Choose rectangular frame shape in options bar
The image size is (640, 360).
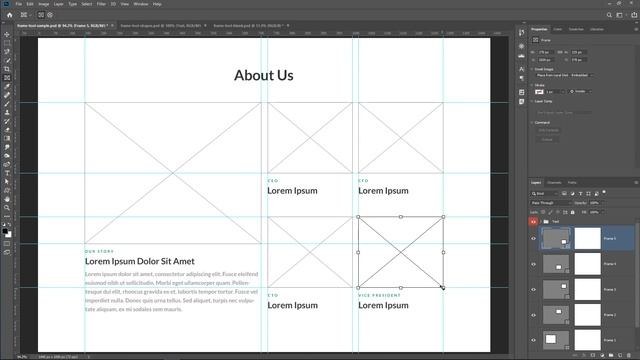[x=41, y=15]
